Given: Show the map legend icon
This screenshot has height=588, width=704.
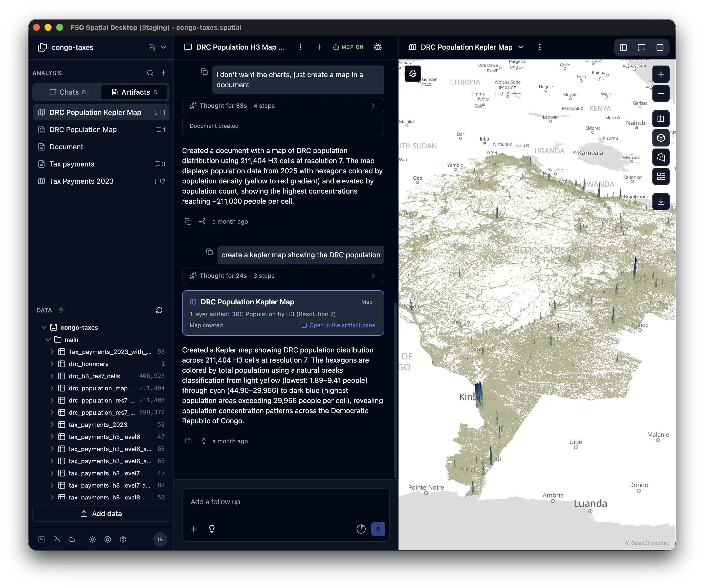Looking at the screenshot, I should tap(661, 176).
